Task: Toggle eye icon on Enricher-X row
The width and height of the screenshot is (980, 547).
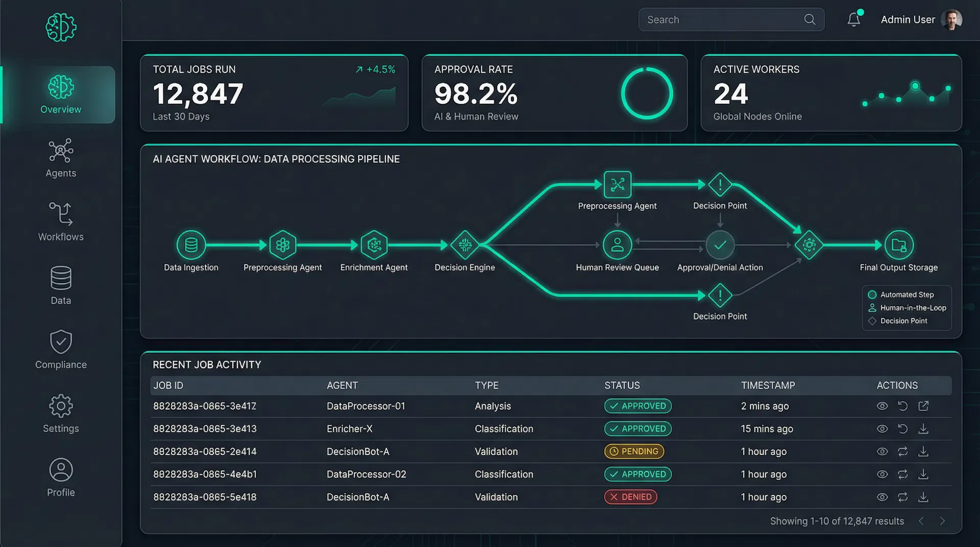Action: 882,429
